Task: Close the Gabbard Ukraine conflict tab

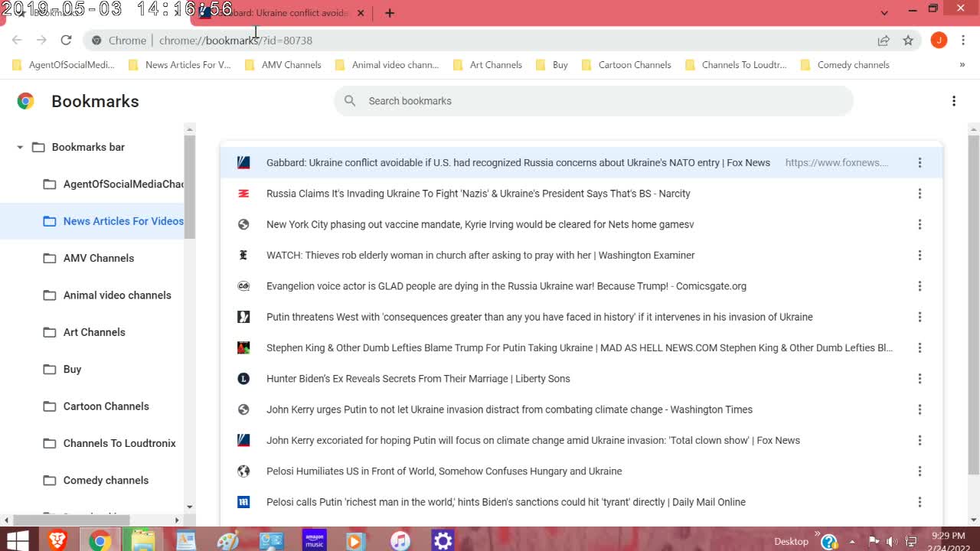Action: click(x=361, y=13)
